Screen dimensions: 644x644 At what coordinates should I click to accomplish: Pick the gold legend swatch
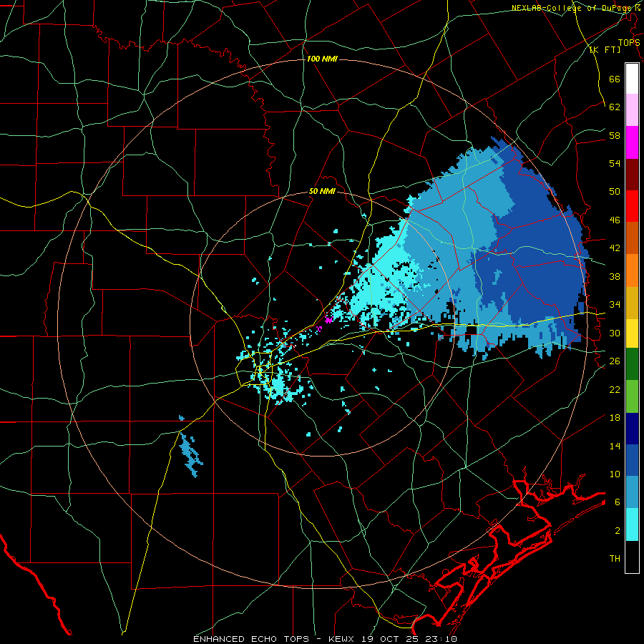pos(632,303)
